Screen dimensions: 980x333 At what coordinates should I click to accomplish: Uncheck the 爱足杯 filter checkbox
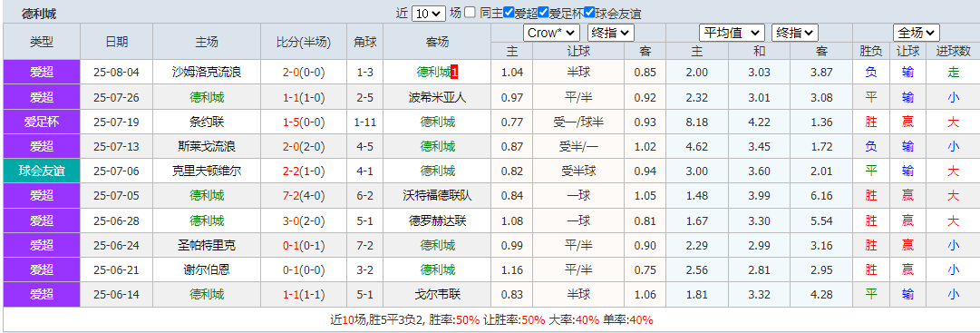(543, 13)
